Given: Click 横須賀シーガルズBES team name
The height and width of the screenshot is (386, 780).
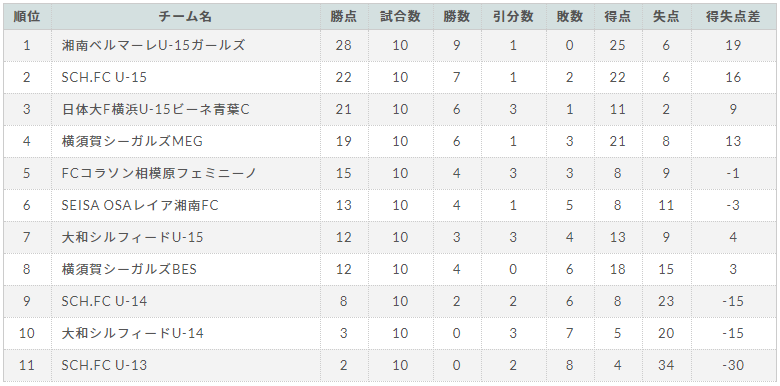Looking at the screenshot, I should pyautogui.click(x=129, y=269).
